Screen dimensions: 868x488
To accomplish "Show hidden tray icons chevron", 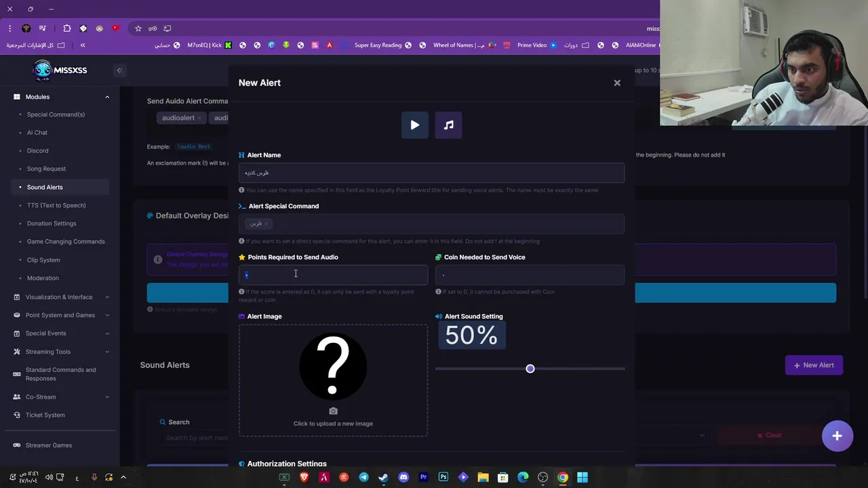I will [x=123, y=477].
